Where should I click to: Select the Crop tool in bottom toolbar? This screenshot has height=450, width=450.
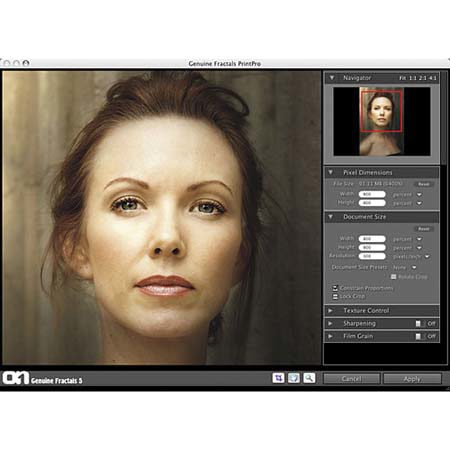click(278, 378)
